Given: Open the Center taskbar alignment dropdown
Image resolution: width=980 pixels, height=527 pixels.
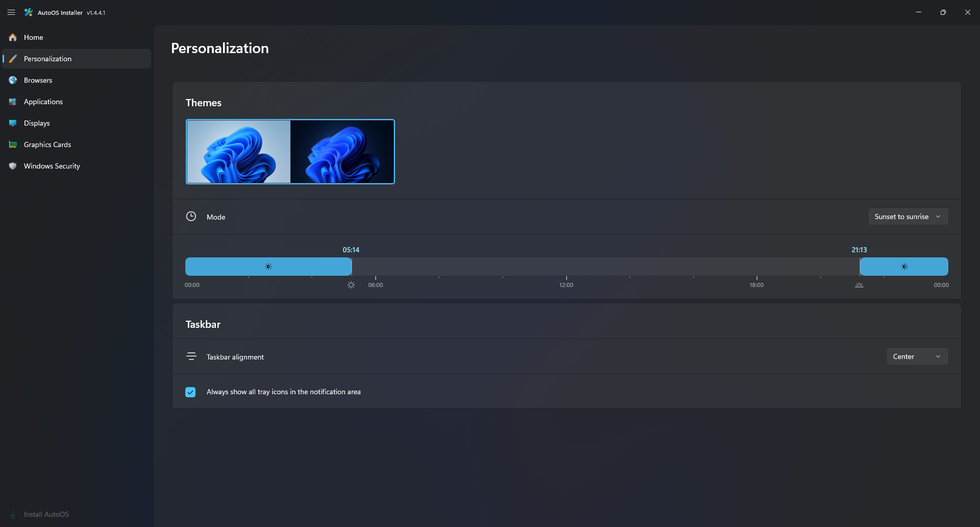Looking at the screenshot, I should pos(917,356).
